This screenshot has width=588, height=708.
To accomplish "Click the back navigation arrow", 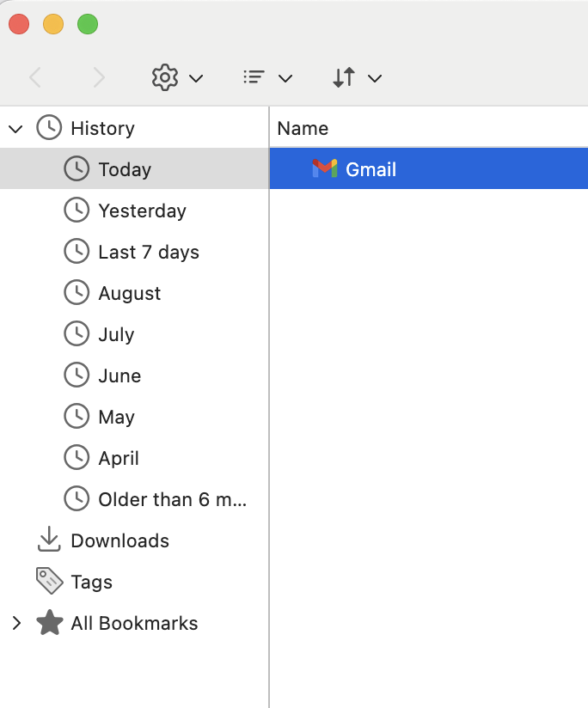I will click(x=35, y=77).
